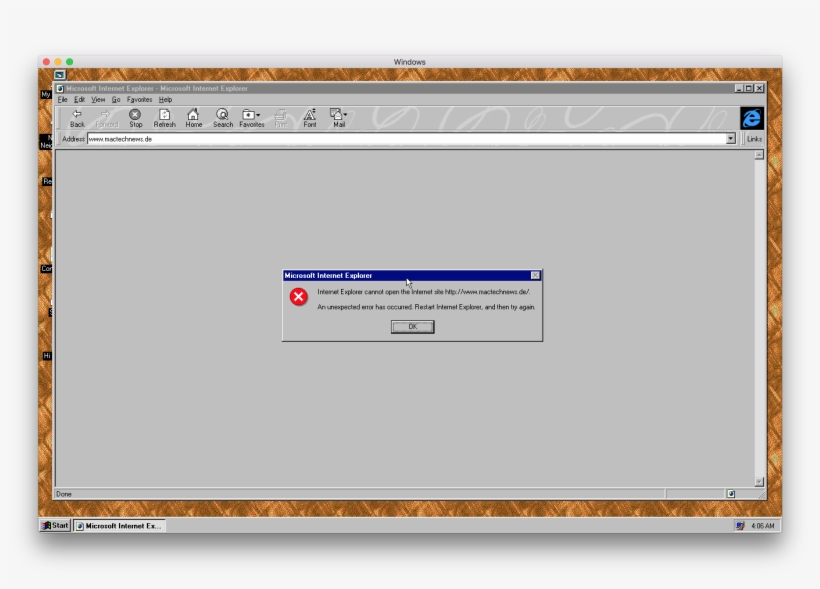Close the error dialog with X
Image resolution: width=820 pixels, height=589 pixels.
coord(535,276)
